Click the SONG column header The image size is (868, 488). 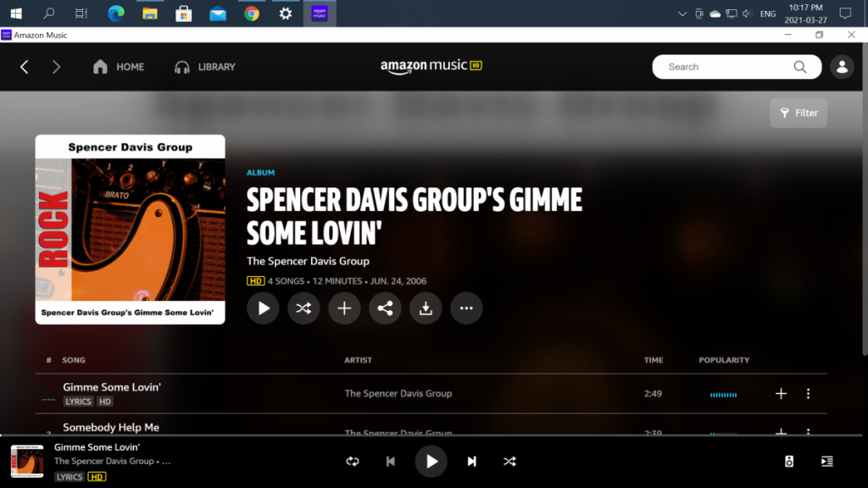tap(74, 360)
